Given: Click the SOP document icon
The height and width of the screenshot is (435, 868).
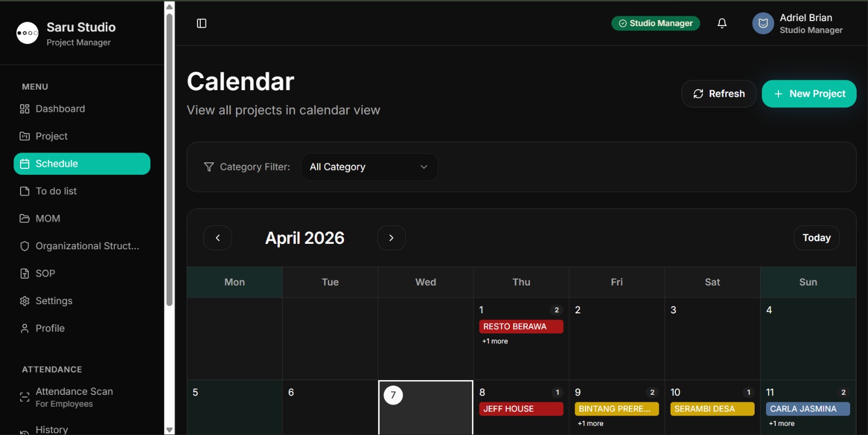Looking at the screenshot, I should 24,273.
